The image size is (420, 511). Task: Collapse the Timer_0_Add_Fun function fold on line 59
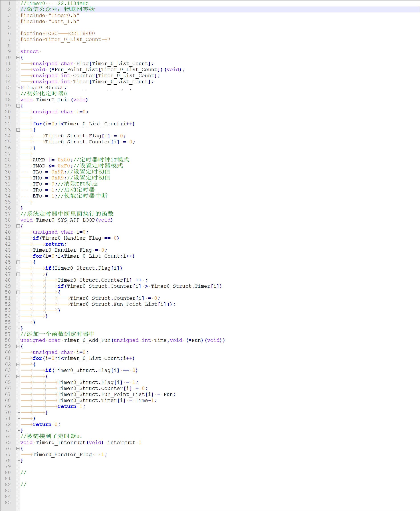click(18, 346)
